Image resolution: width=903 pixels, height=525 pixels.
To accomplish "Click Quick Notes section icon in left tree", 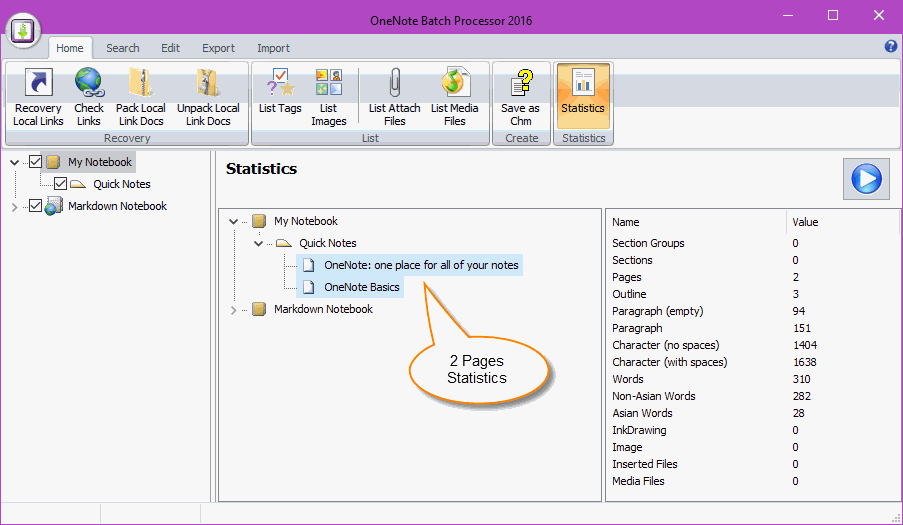I will [78, 184].
